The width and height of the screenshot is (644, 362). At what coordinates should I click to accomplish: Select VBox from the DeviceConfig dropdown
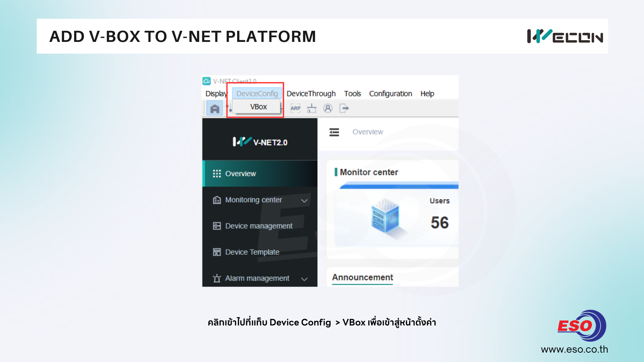[258, 107]
